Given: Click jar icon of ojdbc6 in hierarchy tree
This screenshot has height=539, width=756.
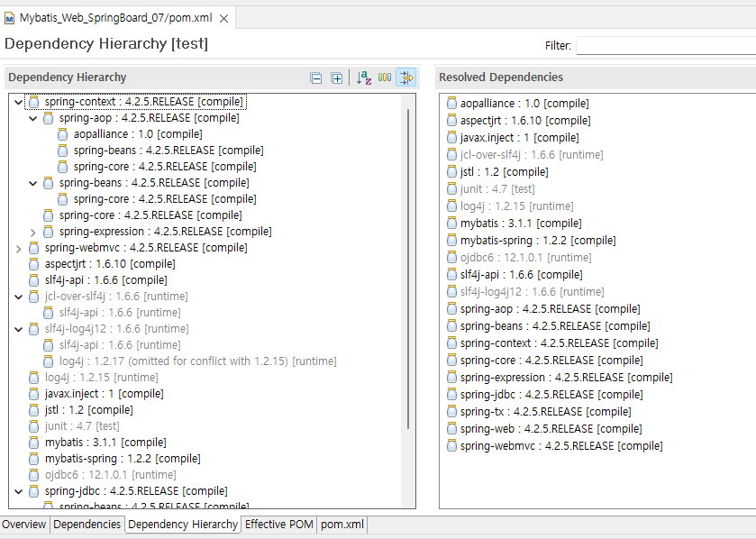Looking at the screenshot, I should 33,474.
